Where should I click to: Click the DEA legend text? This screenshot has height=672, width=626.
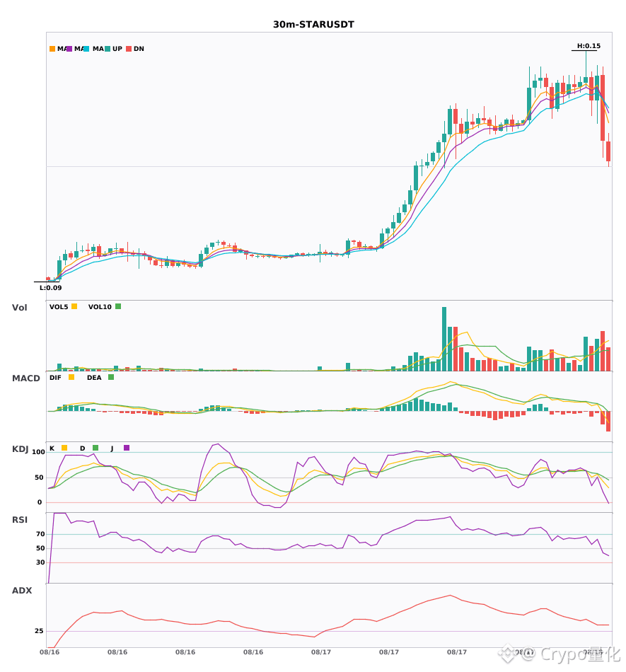94,378
